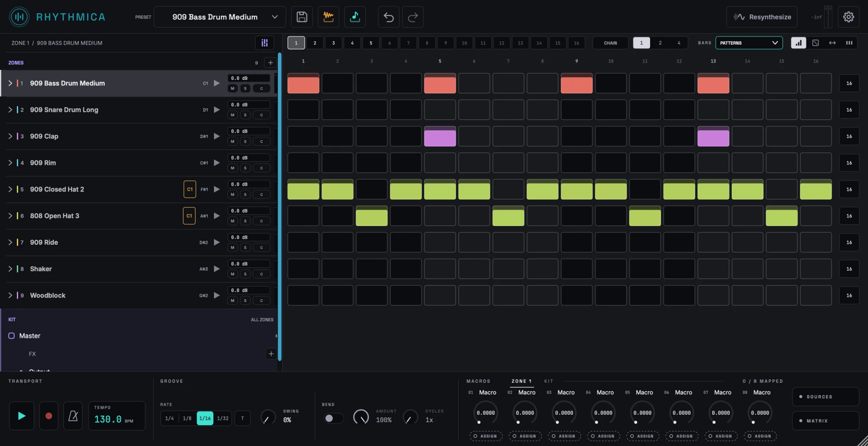Expand the 909 Bass Drum Medium zone

coord(10,83)
